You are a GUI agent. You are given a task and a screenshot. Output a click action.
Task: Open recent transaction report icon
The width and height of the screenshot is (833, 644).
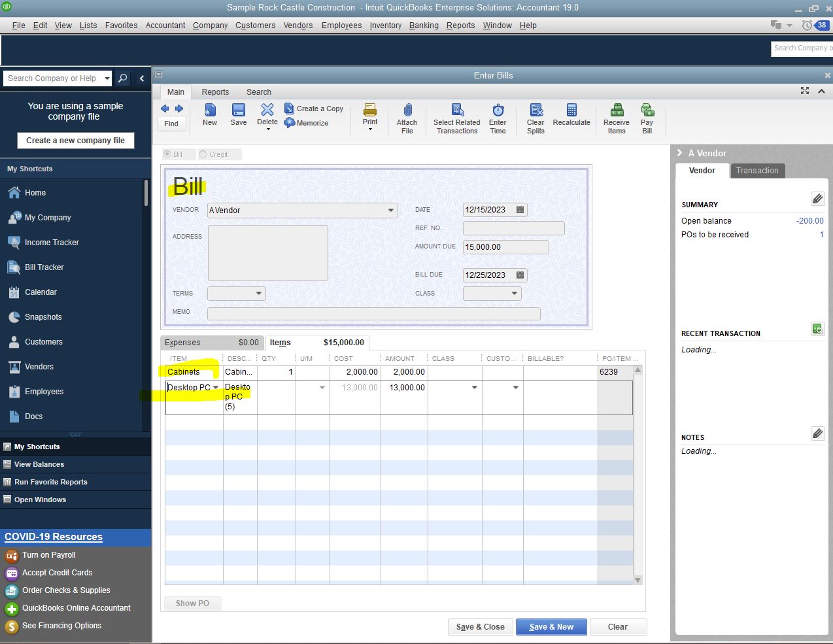(x=817, y=329)
